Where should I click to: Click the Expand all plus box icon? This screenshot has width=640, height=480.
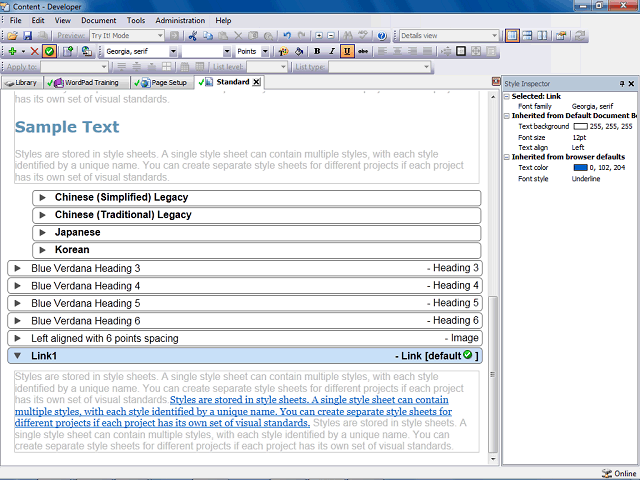coord(319,36)
